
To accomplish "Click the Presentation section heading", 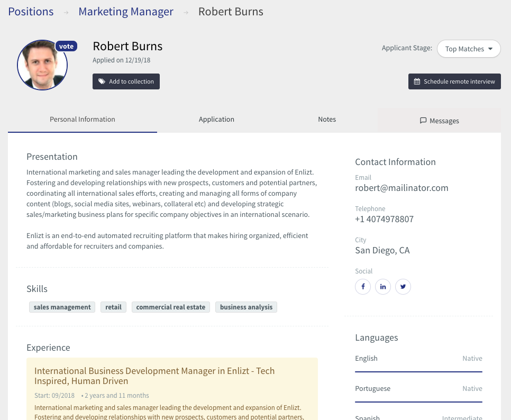I will pos(52,157).
